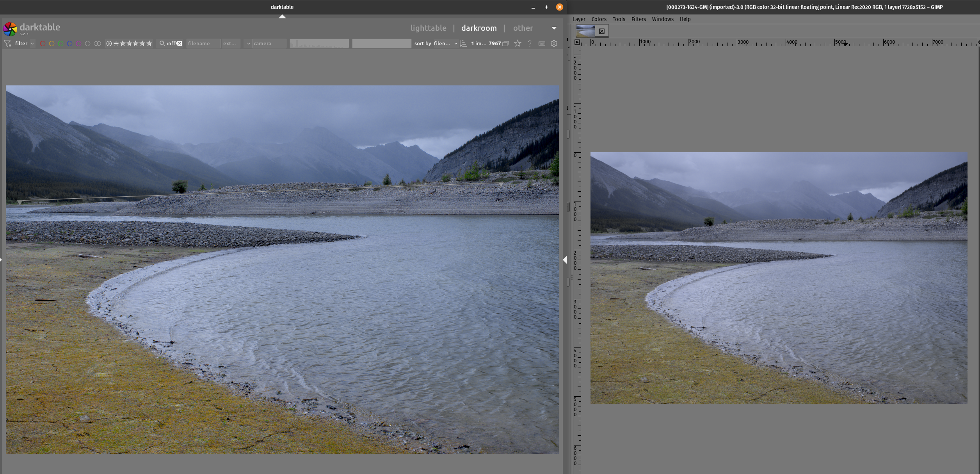
Task: Select the darkroom view tab
Action: (x=479, y=28)
